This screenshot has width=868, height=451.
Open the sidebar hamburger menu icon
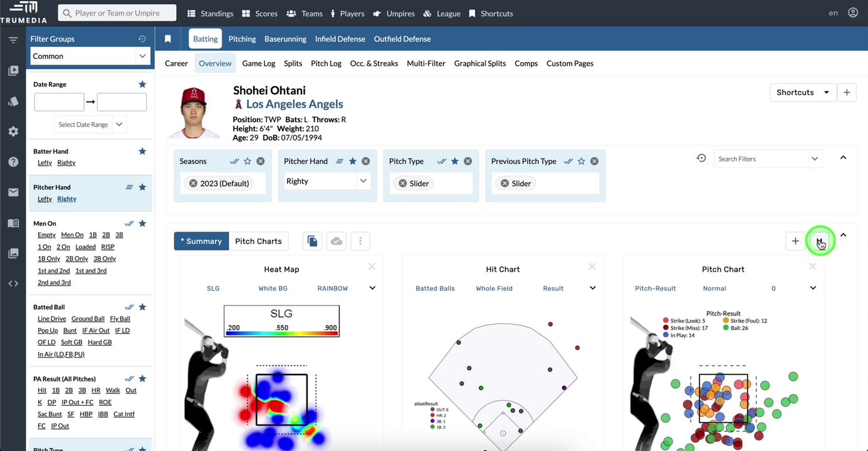tap(13, 40)
